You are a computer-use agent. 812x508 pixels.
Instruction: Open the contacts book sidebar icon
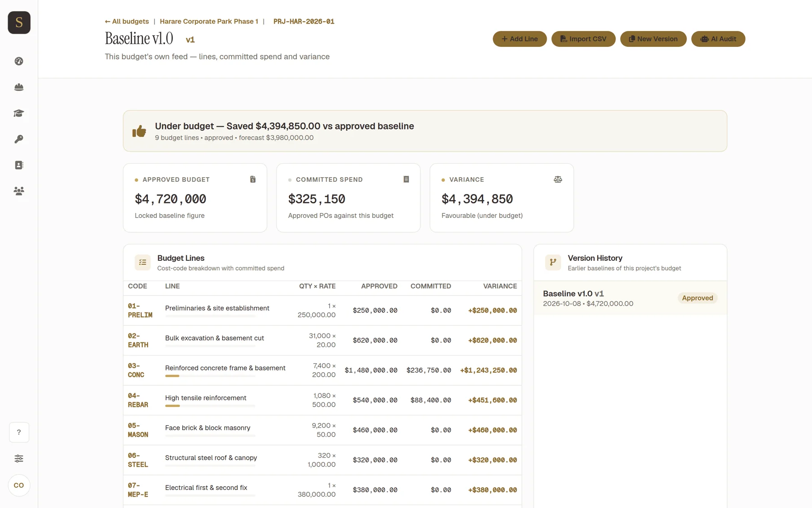coord(19,165)
